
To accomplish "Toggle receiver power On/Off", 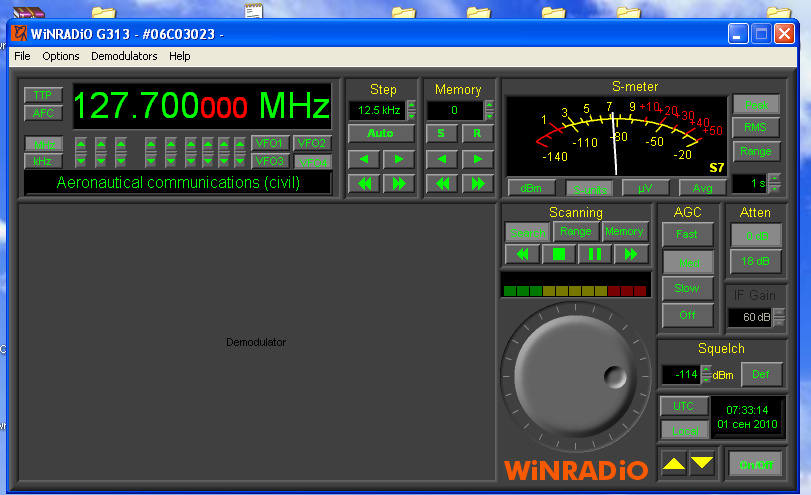I will point(756,465).
